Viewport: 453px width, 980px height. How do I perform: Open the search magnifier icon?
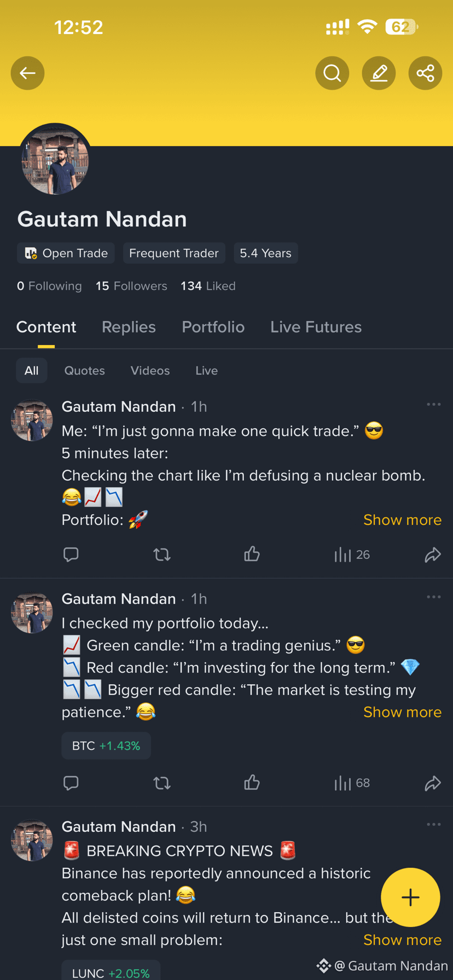coord(332,73)
